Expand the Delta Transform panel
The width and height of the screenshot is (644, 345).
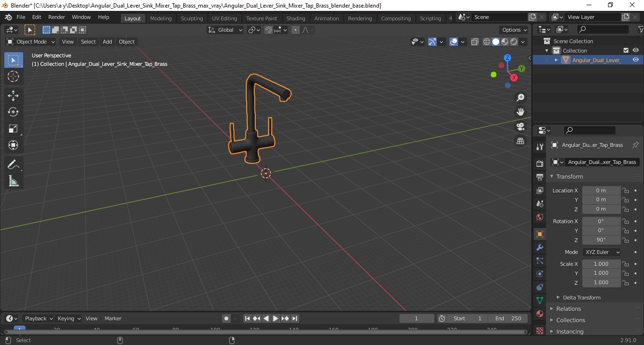(x=581, y=298)
